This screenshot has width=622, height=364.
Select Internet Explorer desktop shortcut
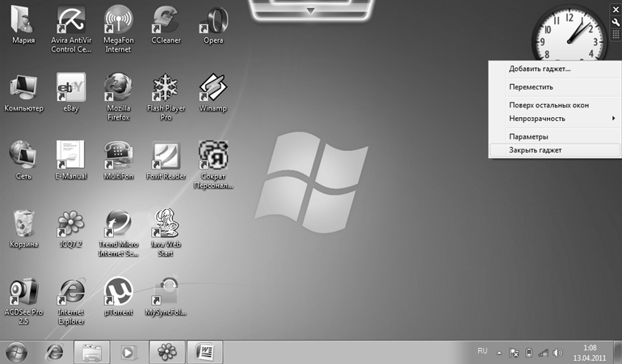coord(71,301)
